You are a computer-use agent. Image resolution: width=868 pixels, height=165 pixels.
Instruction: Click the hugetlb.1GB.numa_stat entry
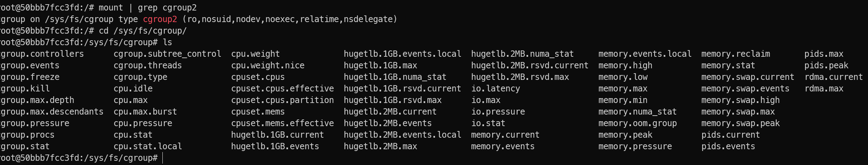(x=395, y=77)
